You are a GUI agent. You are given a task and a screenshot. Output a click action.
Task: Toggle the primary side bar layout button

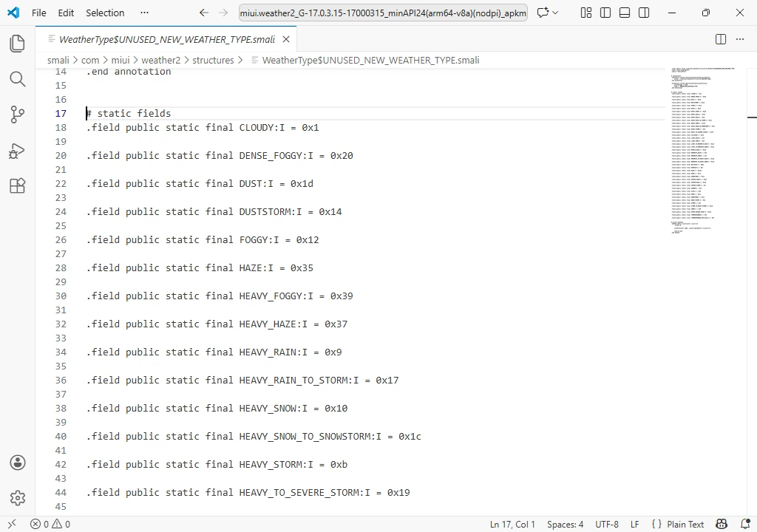coord(605,13)
